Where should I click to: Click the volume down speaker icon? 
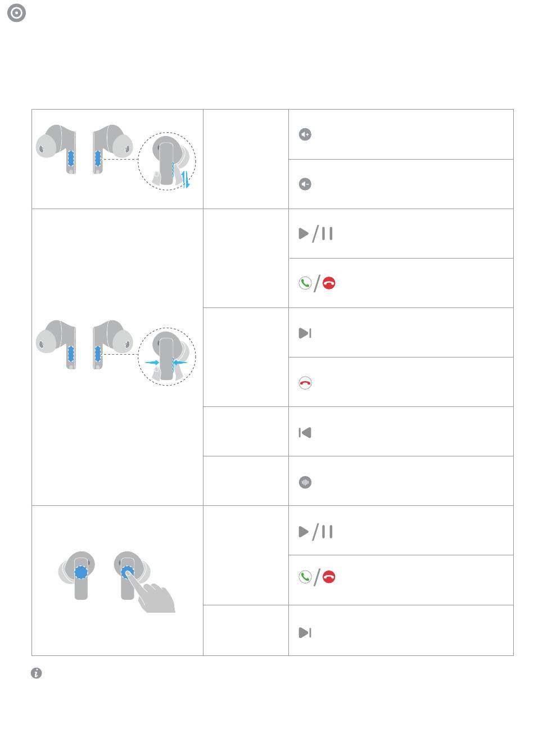click(x=305, y=184)
